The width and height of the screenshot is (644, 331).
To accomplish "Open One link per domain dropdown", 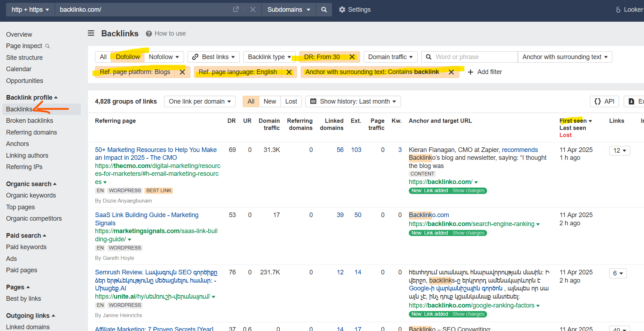I will click(x=200, y=101).
